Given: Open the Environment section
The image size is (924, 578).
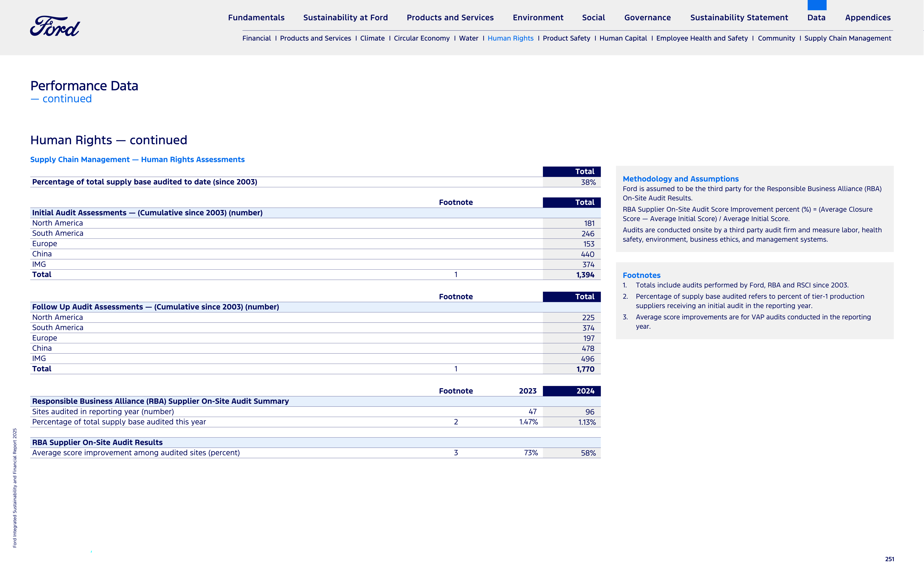Looking at the screenshot, I should tap(538, 18).
